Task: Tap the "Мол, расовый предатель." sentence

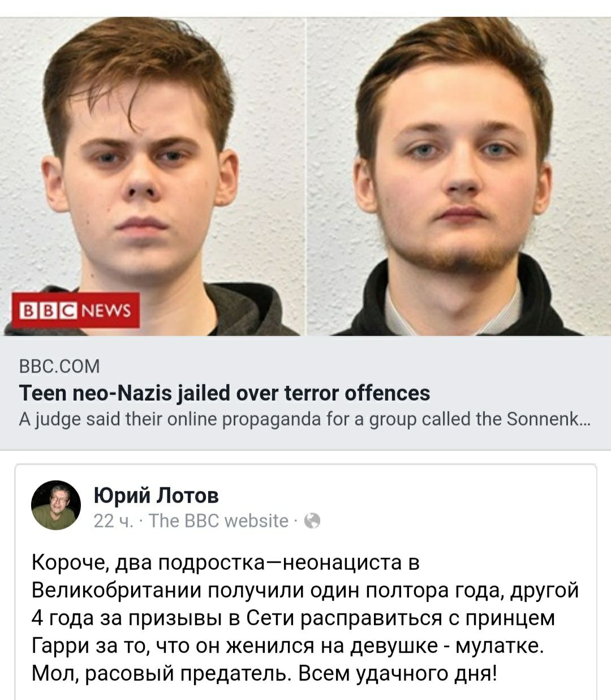Action: click(x=161, y=673)
